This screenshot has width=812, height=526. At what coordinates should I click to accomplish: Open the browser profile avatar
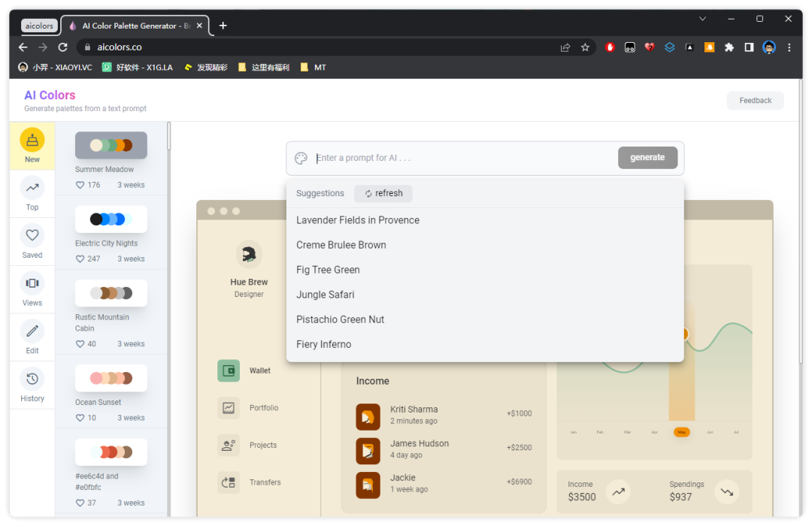click(x=769, y=47)
